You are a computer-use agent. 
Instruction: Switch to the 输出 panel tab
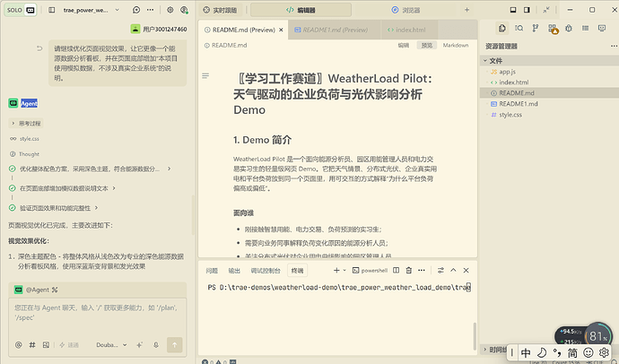(x=234, y=271)
